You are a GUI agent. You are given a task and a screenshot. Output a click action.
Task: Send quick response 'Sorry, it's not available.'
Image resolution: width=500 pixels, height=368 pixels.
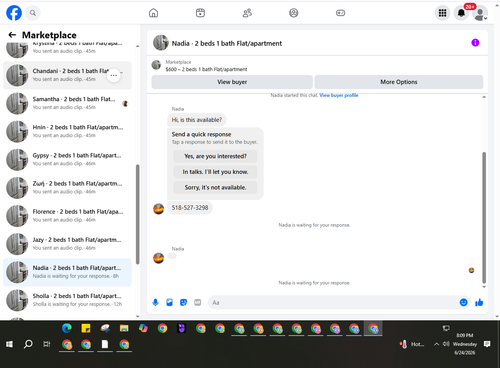click(x=215, y=188)
